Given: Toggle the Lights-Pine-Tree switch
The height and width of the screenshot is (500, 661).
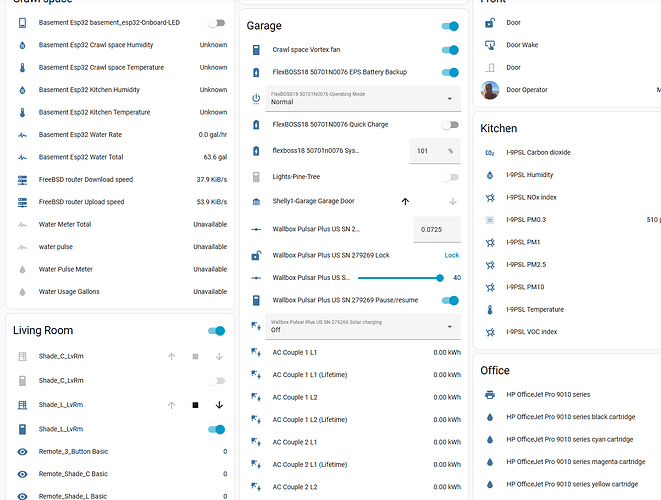Looking at the screenshot, I should point(450,177).
